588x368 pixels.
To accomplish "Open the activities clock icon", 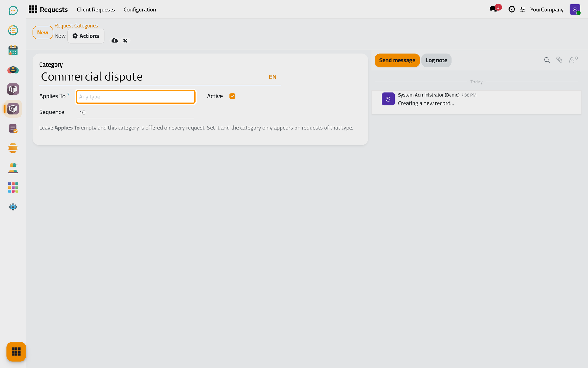I will (x=511, y=10).
